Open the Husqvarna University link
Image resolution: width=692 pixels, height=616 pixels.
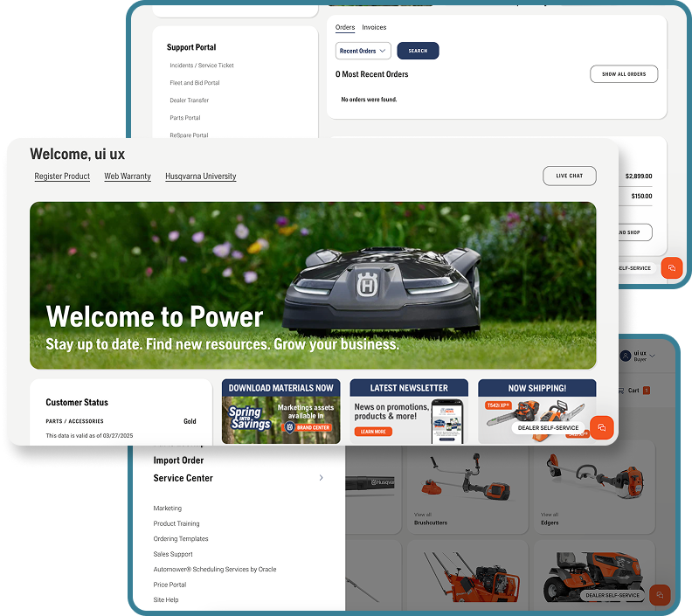coord(201,176)
